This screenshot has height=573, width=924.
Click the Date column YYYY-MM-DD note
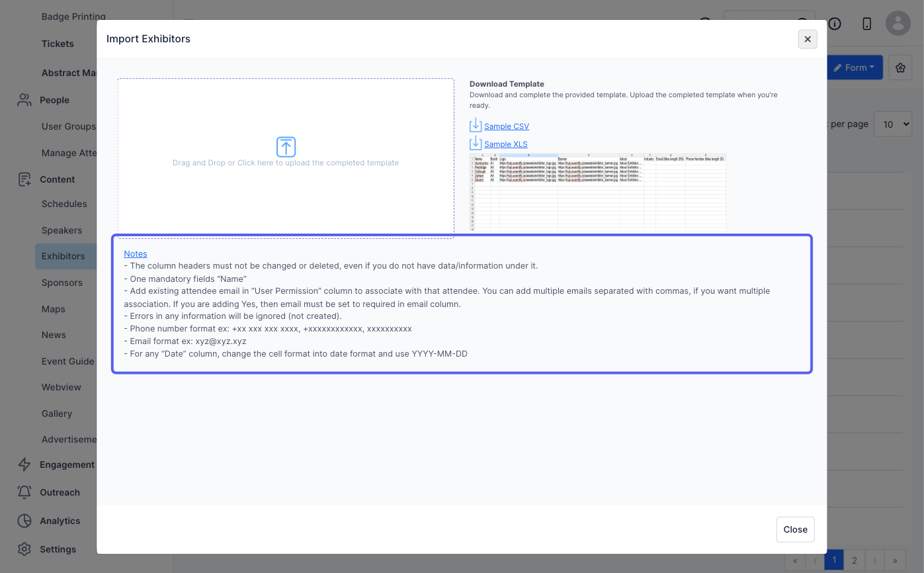296,354
